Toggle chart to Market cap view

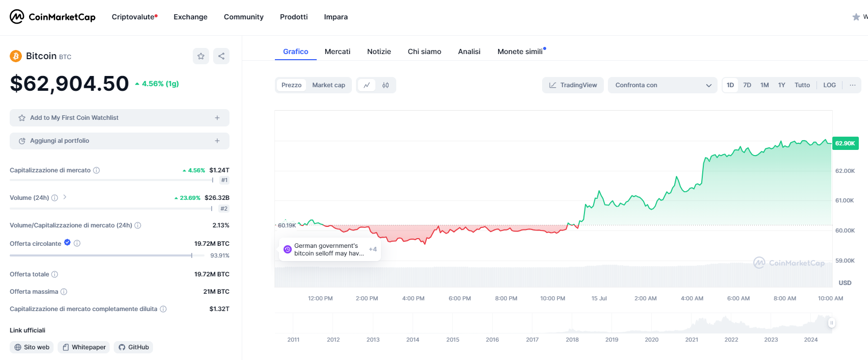[328, 85]
